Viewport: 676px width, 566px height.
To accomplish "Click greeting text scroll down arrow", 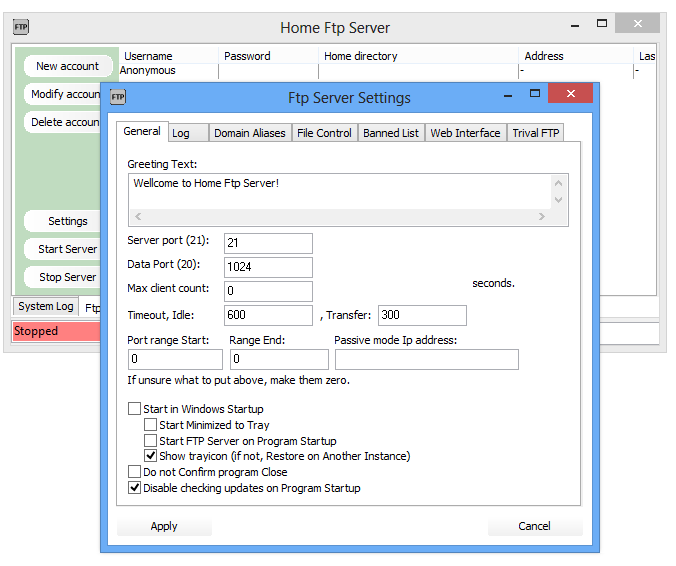I will (558, 200).
